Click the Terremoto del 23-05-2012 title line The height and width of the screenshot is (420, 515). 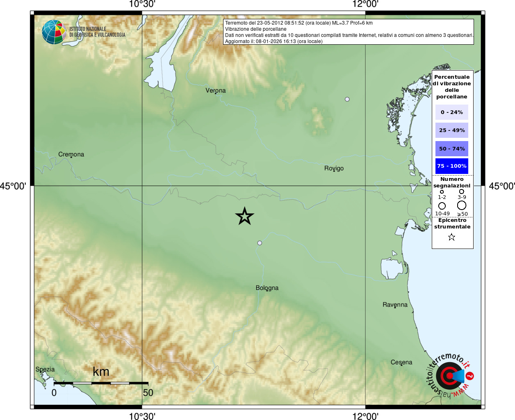pos(299,23)
